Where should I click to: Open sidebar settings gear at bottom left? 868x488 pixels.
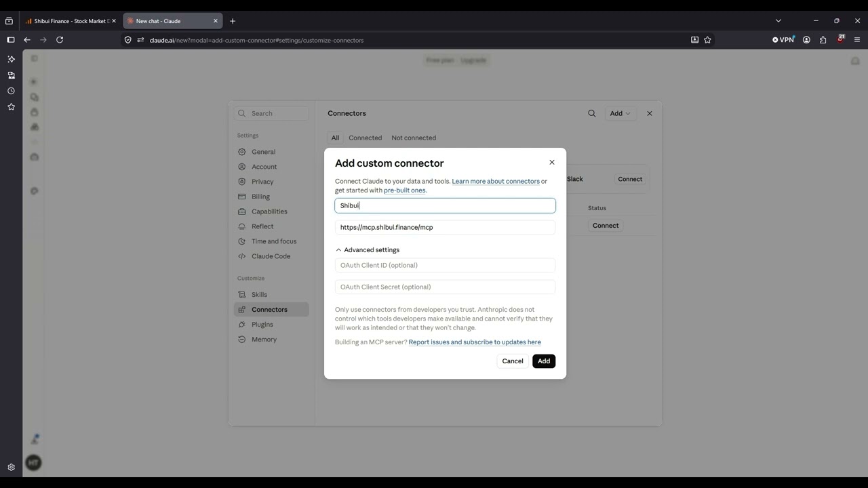11,467
